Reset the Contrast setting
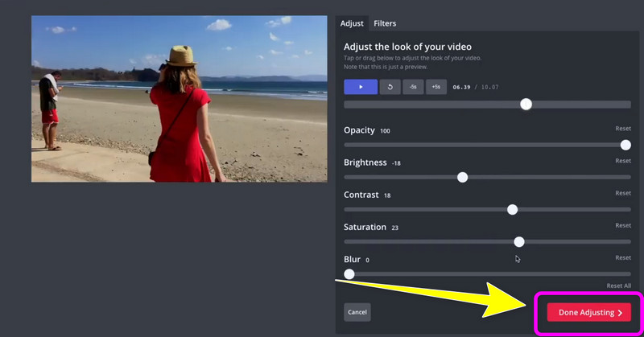The image size is (644, 337). tap(623, 193)
